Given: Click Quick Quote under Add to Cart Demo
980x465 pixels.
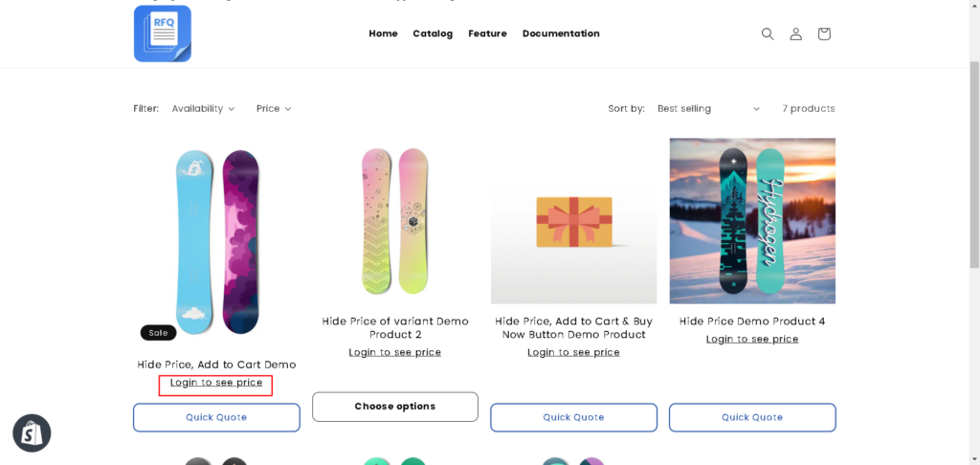Looking at the screenshot, I should pos(216,417).
